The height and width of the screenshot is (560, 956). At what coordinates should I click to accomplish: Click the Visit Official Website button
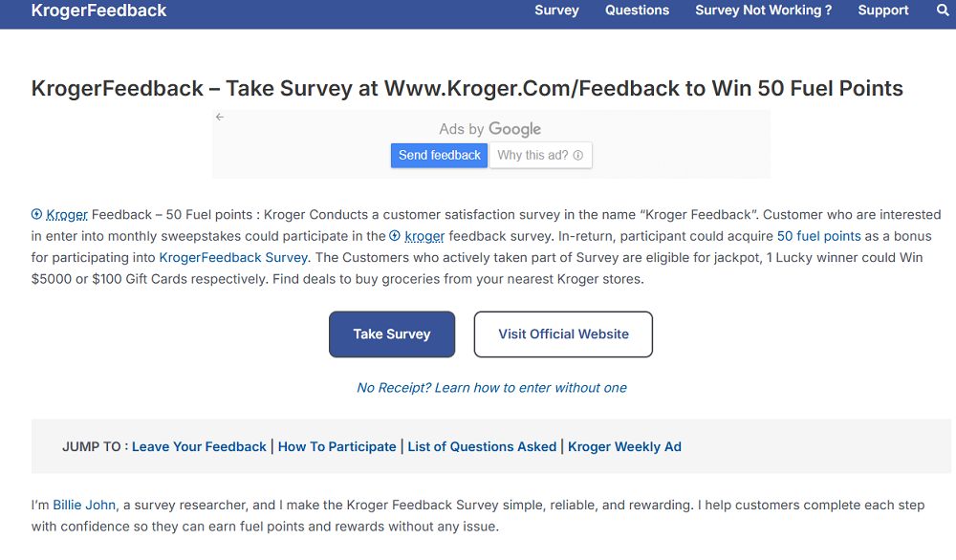[x=563, y=334]
